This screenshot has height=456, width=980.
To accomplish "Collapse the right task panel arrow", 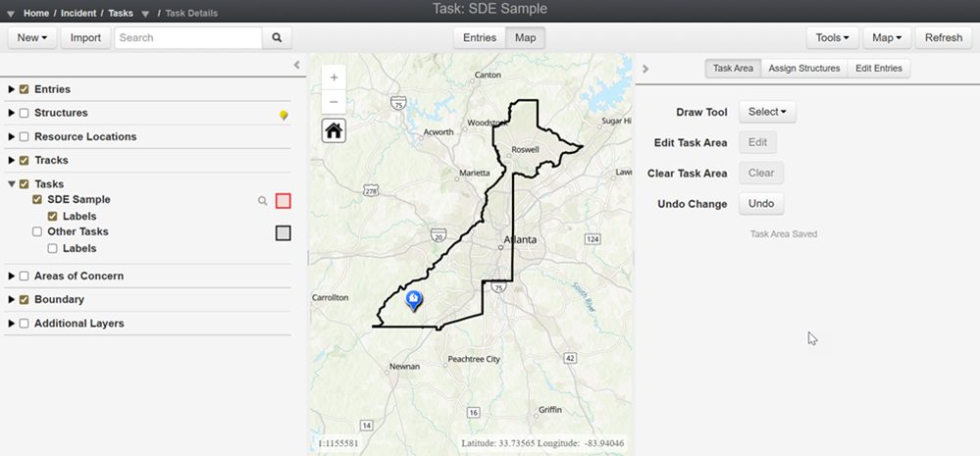I will (x=645, y=69).
